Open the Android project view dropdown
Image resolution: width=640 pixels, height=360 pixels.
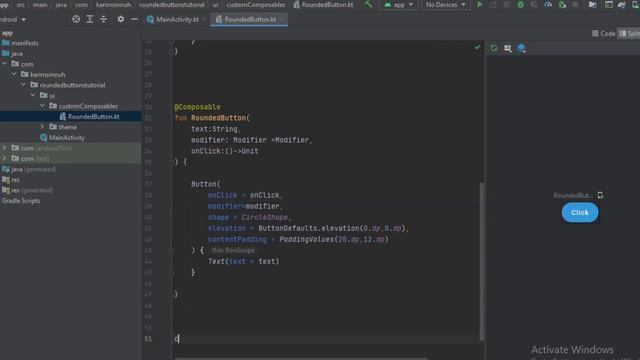pyautogui.click(x=13, y=19)
